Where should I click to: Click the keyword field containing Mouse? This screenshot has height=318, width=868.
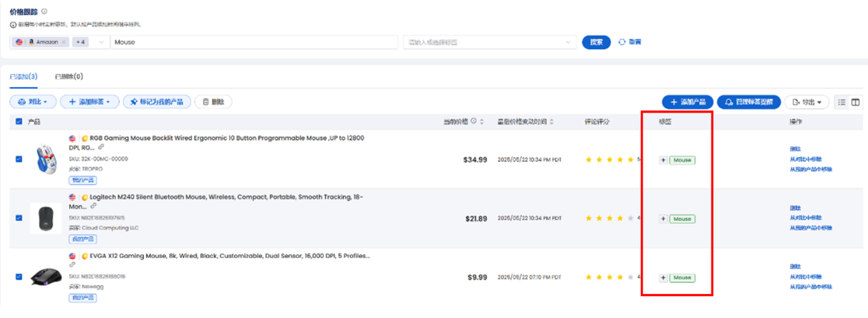coord(253,42)
